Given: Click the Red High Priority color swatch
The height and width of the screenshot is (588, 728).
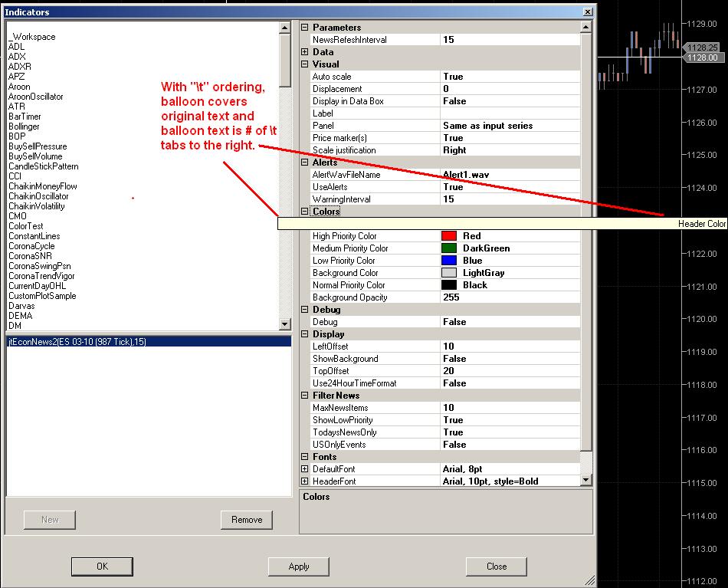Looking at the screenshot, I should 449,236.
